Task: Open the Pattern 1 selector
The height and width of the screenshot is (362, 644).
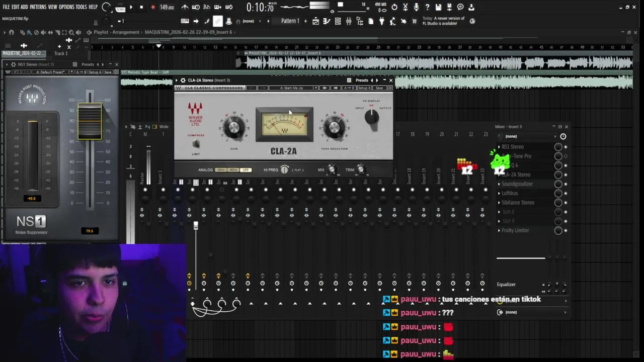Action: click(290, 21)
